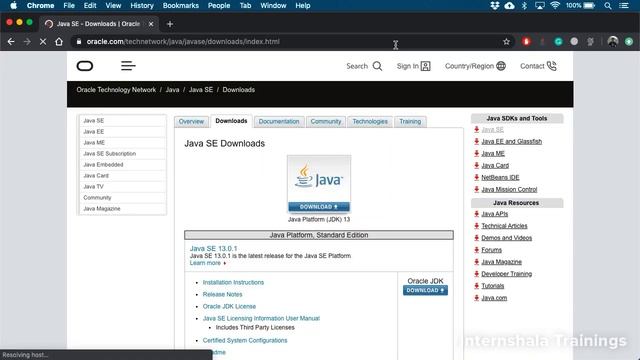
Task: Click the Java SE breadcrumb
Action: [201, 90]
